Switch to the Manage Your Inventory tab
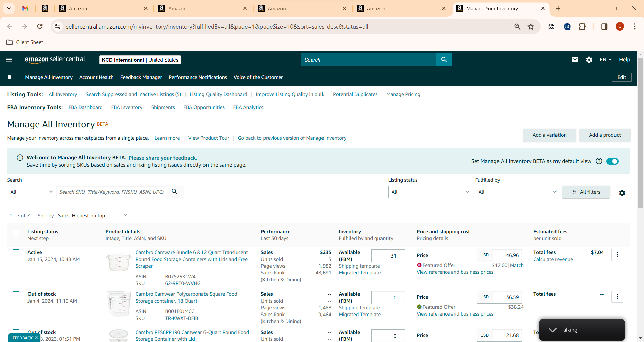Screen dimensions: 644x342 click(501, 9)
